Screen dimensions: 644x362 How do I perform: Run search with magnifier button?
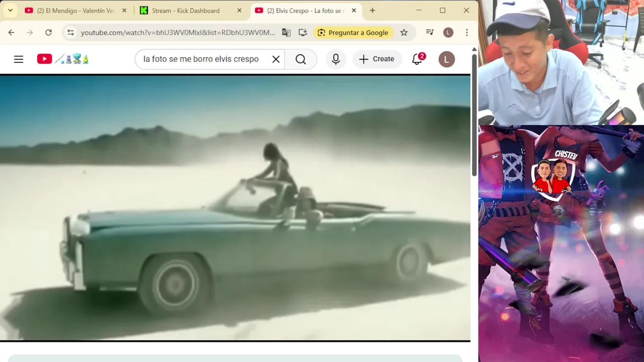pos(301,59)
